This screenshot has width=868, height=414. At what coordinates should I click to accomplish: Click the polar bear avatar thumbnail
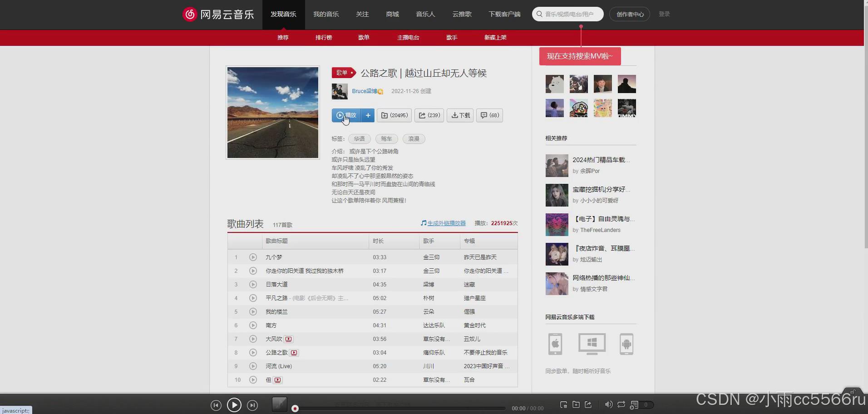tap(555, 84)
